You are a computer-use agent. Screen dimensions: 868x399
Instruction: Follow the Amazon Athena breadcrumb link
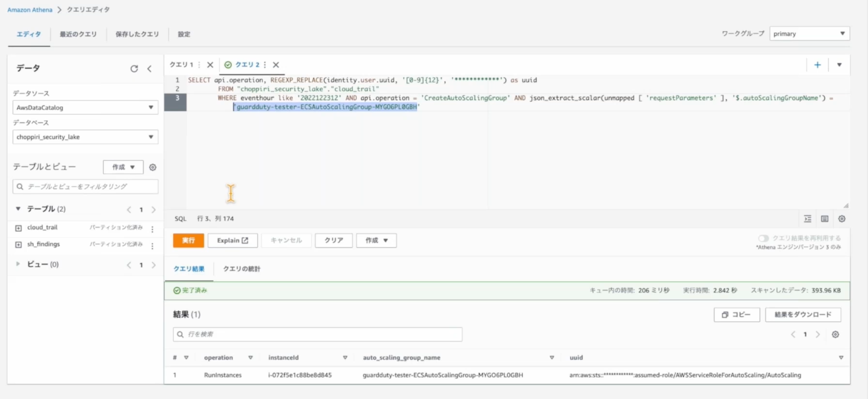pyautogui.click(x=30, y=10)
